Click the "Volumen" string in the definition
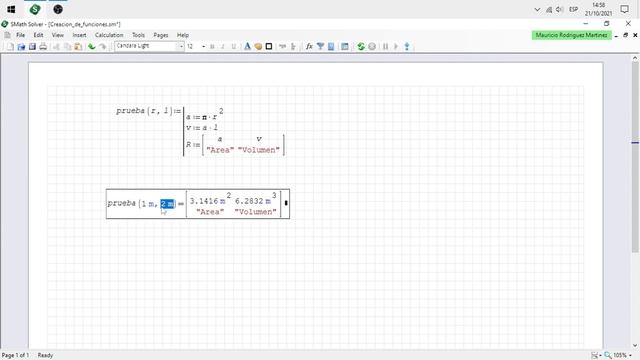The image size is (640, 360). click(x=259, y=150)
